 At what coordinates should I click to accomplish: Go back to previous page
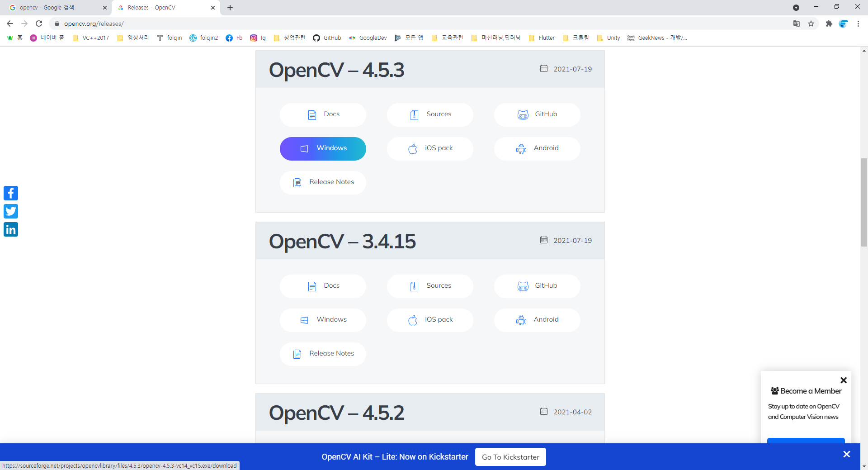coord(10,24)
